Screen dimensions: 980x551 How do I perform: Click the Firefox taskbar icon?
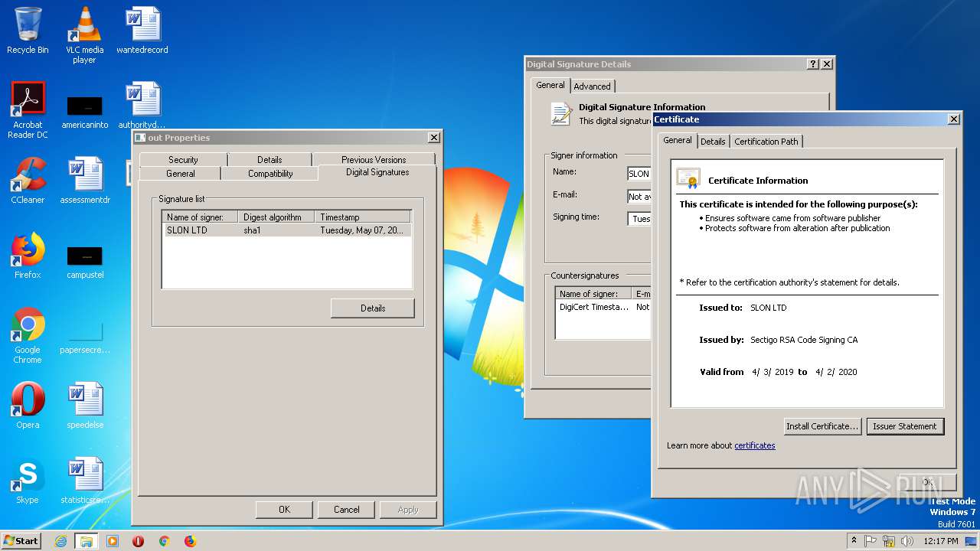tap(190, 541)
